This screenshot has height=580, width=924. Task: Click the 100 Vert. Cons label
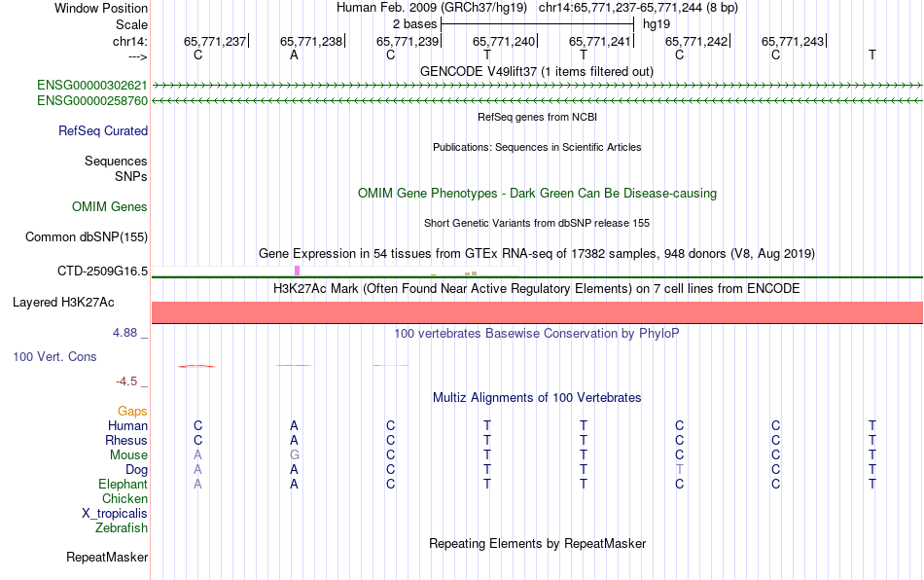click(x=54, y=356)
